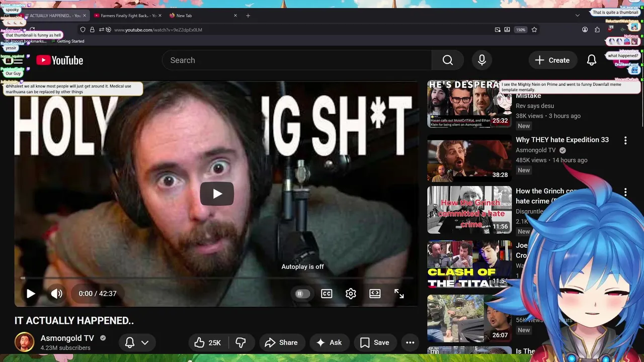Image resolution: width=644 pixels, height=362 pixels.
Task: Toggle closed captions CC button
Action: (327, 294)
